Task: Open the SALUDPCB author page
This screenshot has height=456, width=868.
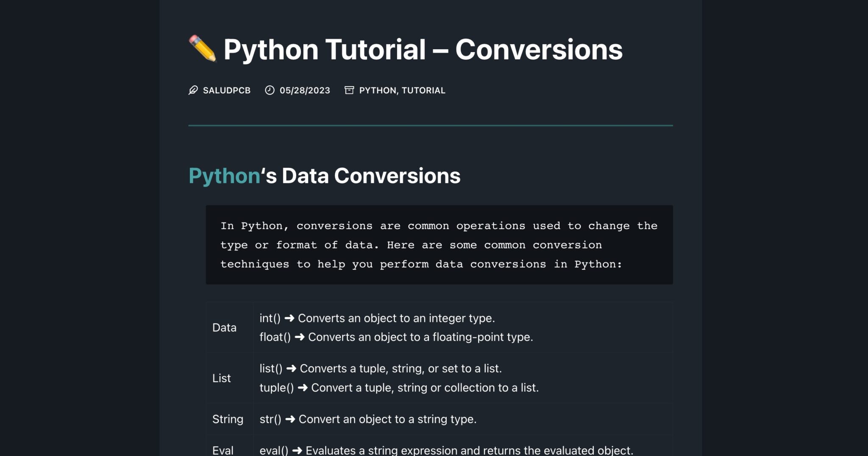Action: [226, 90]
